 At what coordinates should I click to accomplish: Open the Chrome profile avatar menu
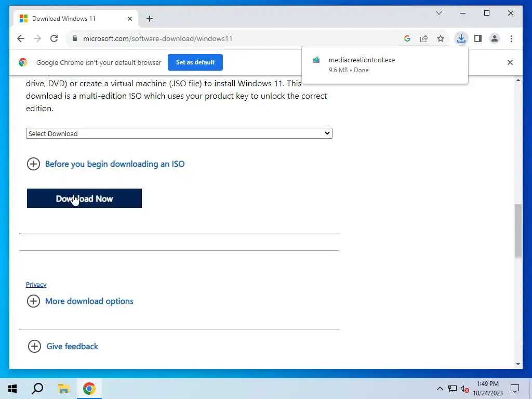(x=495, y=38)
